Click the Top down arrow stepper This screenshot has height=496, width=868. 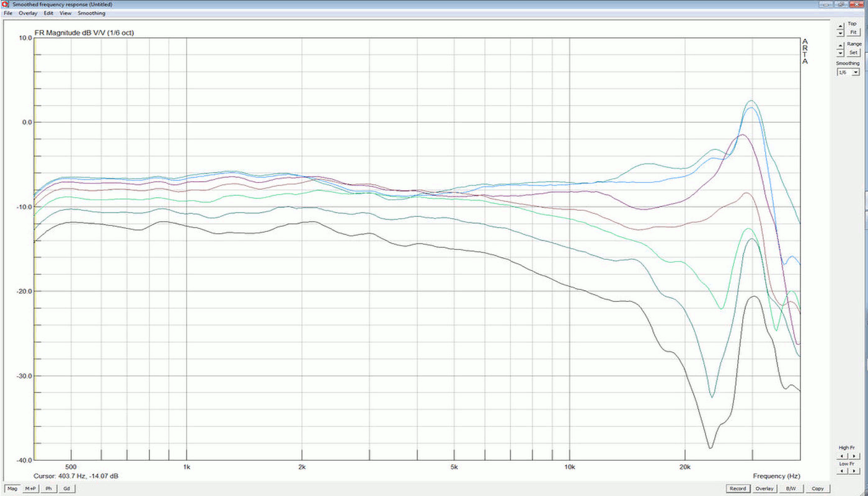tap(840, 33)
